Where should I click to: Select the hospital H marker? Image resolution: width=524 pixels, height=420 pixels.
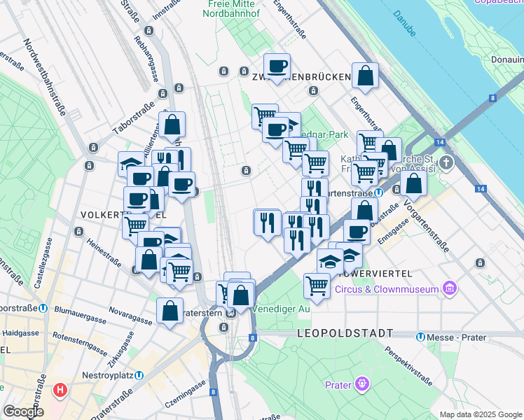[60, 390]
